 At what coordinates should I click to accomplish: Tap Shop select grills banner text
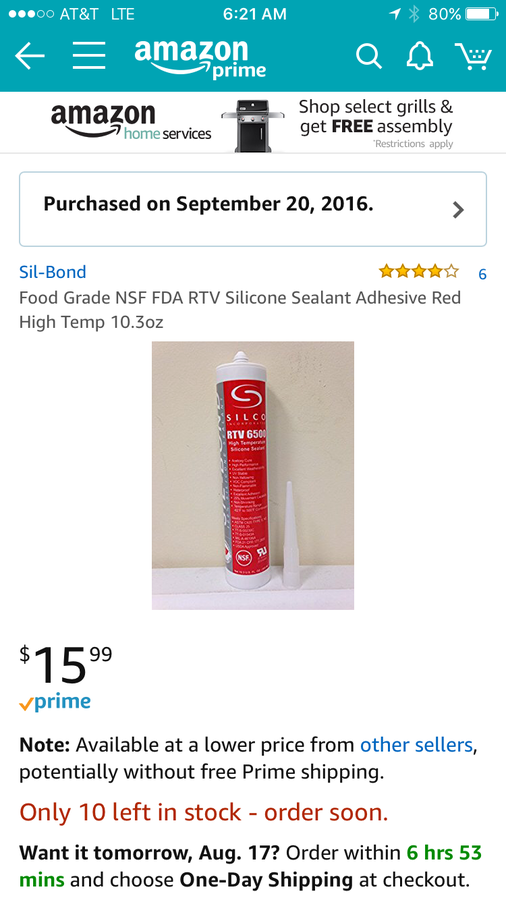coord(376,117)
